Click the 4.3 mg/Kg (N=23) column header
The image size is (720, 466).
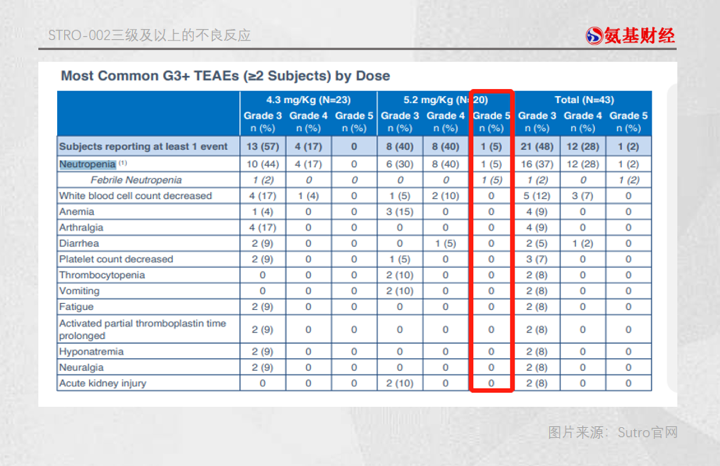[308, 100]
